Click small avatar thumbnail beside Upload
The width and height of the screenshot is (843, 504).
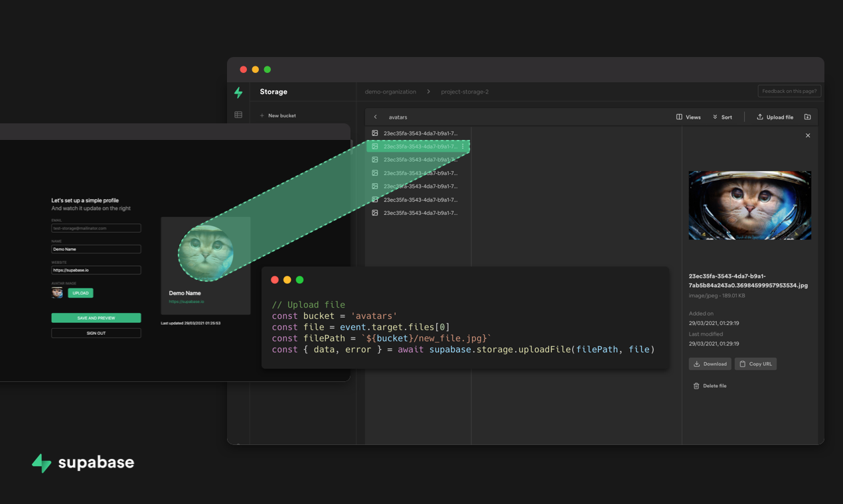pos(57,292)
